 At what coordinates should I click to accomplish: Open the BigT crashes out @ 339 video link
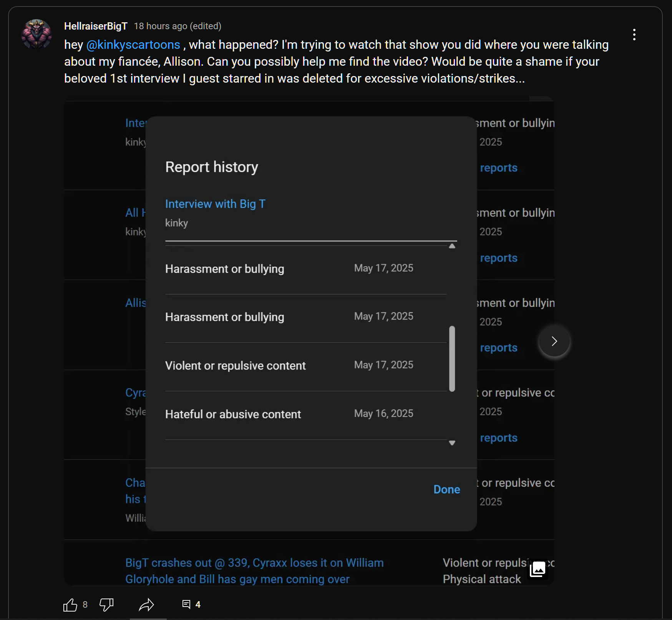(x=254, y=571)
